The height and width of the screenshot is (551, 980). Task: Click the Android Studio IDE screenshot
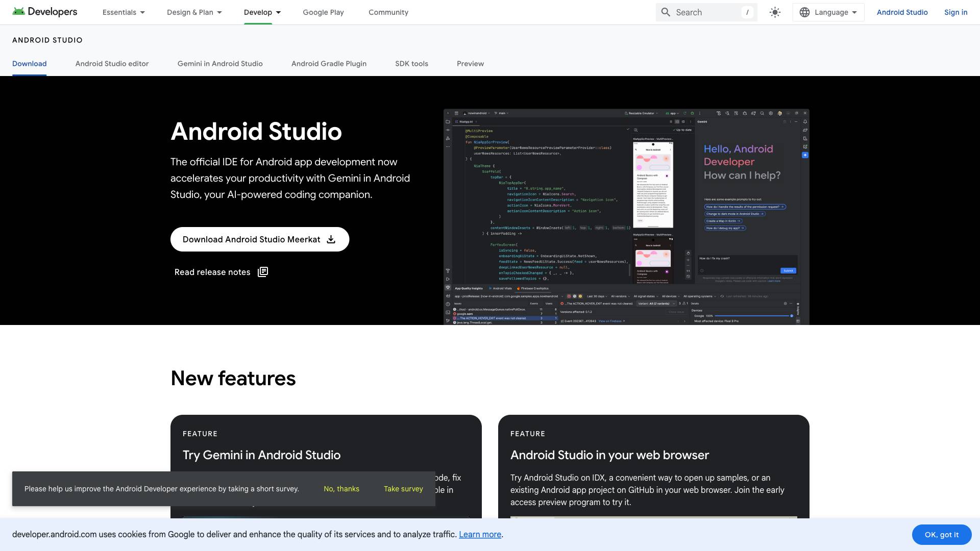coord(626,217)
